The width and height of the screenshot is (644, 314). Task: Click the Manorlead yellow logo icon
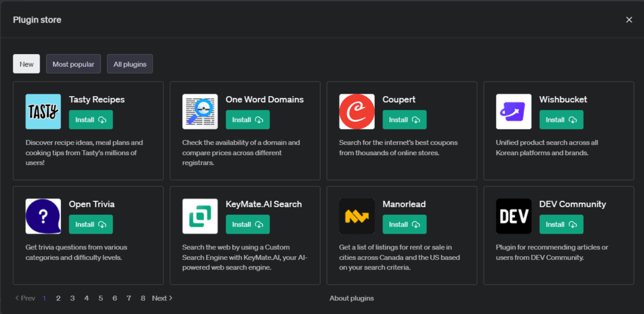coord(357,216)
